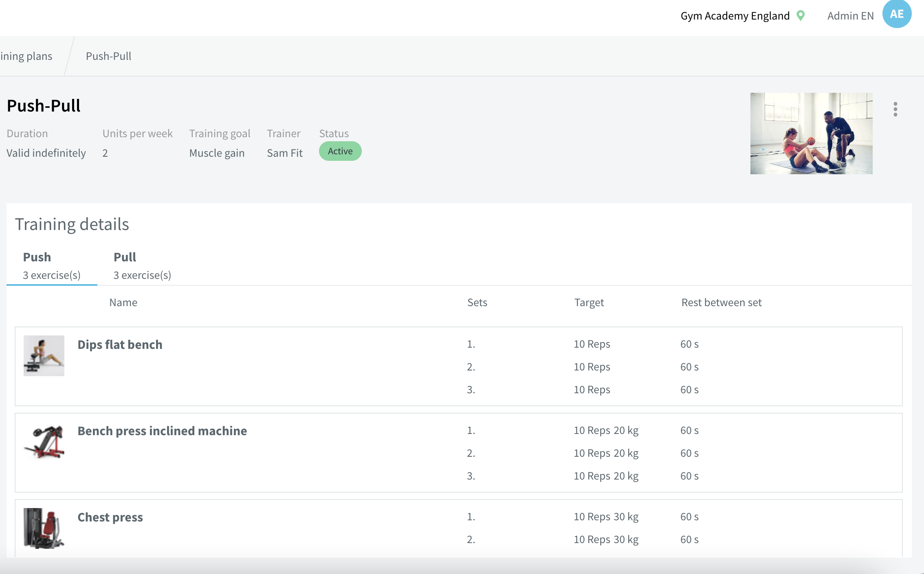Viewport: 924px width, 574px height.
Task: Open the AE profile avatar
Action: pos(896,14)
